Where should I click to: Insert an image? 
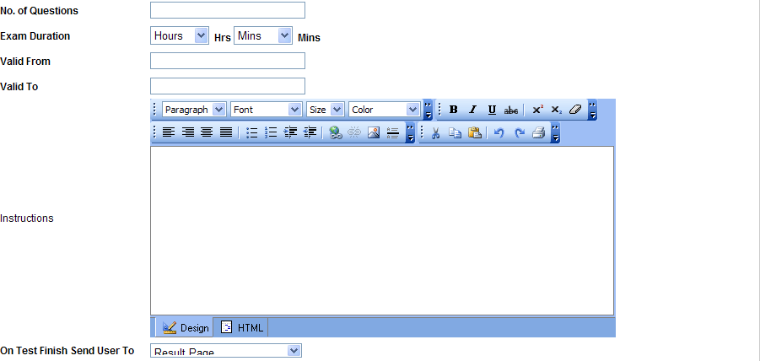tap(374, 132)
